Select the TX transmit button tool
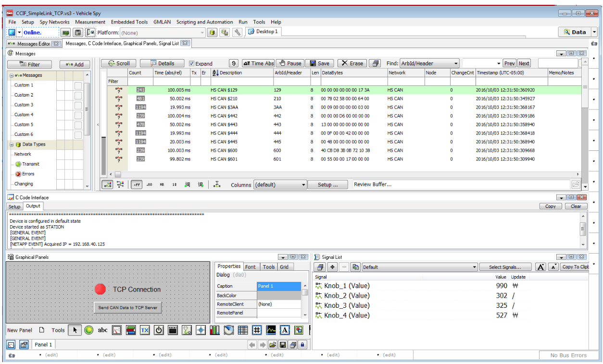The image size is (603, 364). (145, 330)
